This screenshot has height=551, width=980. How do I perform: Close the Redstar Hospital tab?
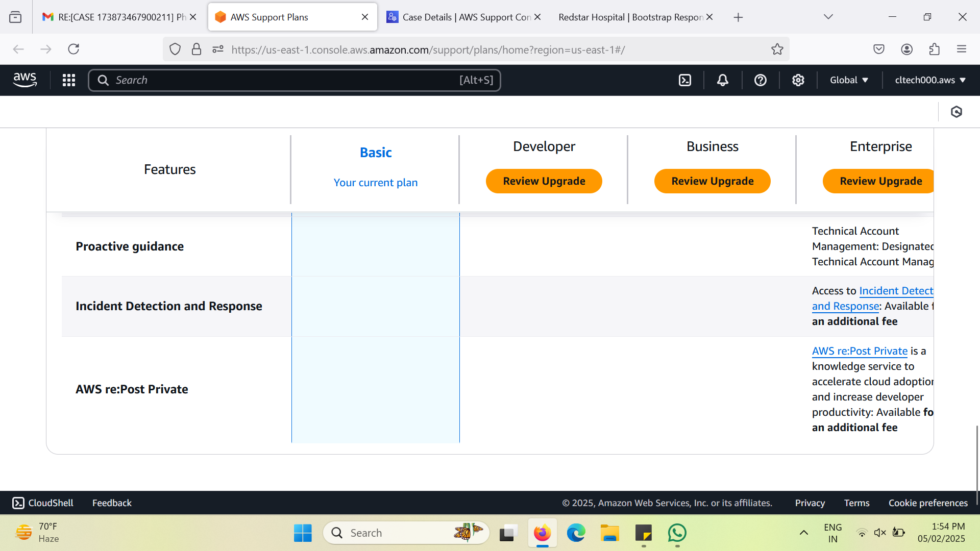click(709, 17)
